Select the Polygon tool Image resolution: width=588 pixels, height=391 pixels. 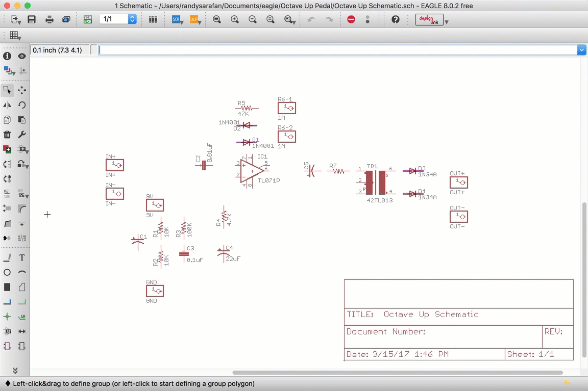[22, 287]
